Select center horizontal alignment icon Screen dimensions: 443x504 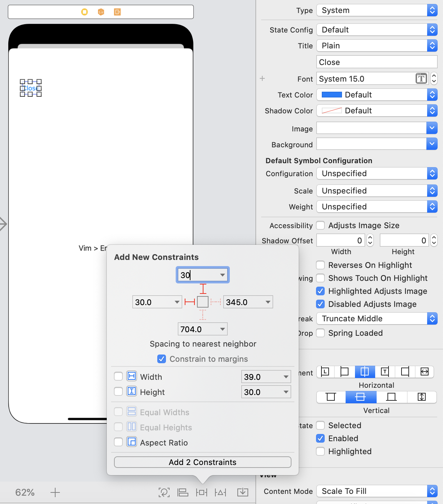coord(365,372)
